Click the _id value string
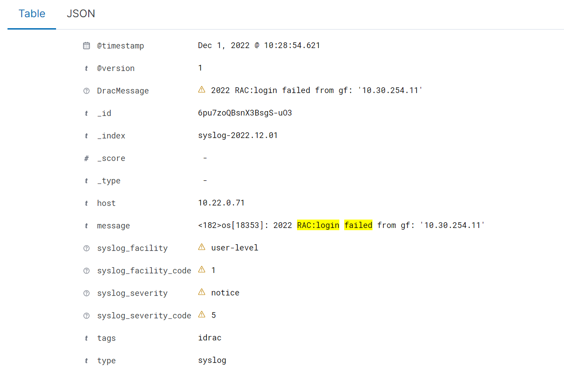The width and height of the screenshot is (564, 392). pyautogui.click(x=245, y=113)
